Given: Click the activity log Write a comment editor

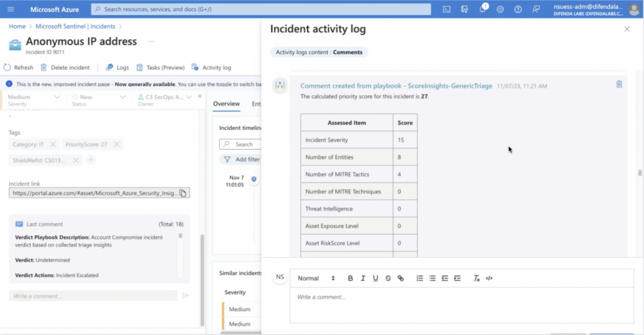Looking at the screenshot, I should 462,305.
